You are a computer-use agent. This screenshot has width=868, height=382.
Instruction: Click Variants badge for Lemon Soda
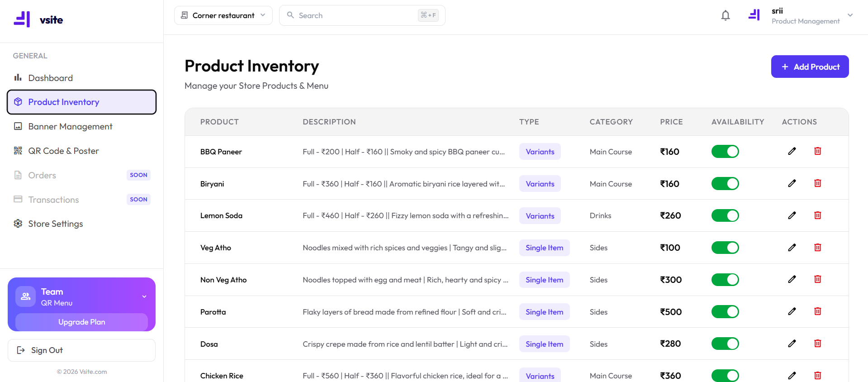[540, 216]
